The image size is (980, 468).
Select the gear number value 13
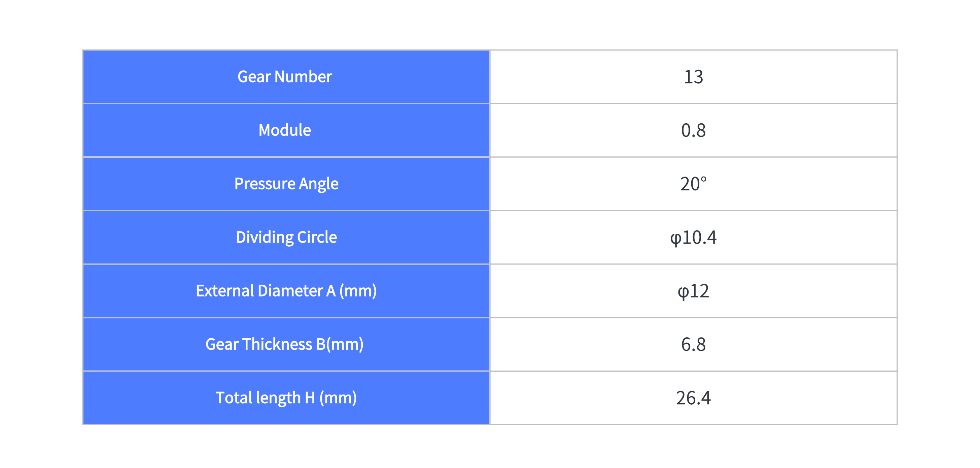(693, 77)
